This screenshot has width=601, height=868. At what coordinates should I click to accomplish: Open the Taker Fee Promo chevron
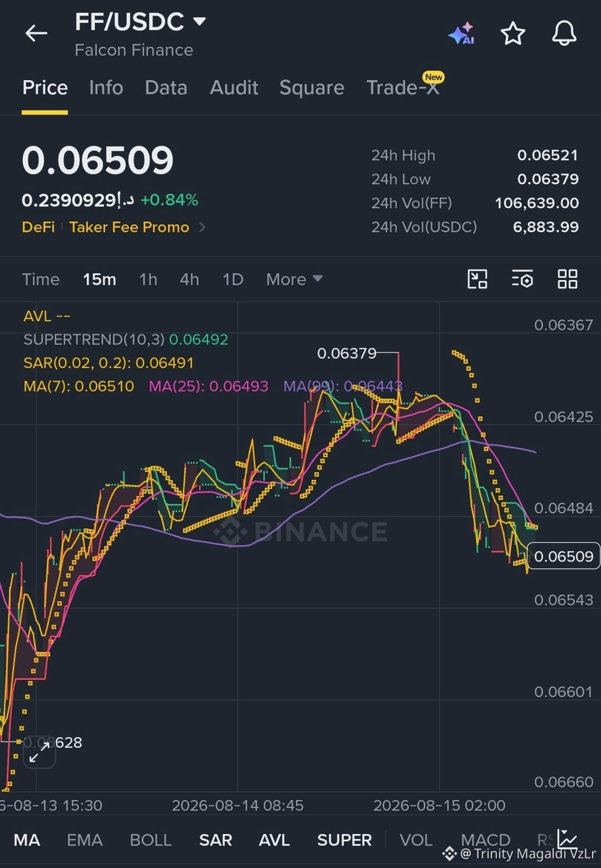click(x=202, y=227)
